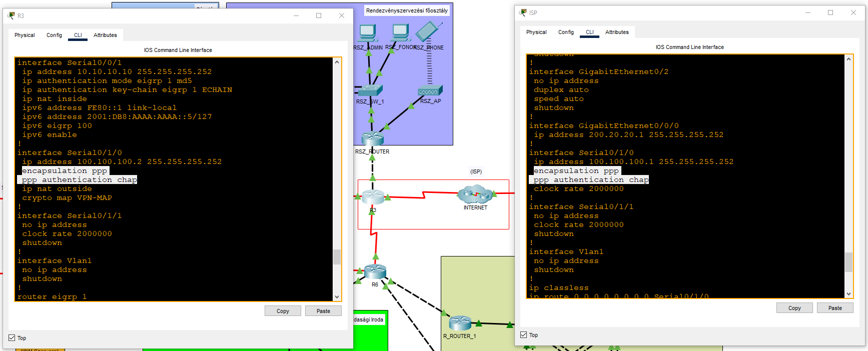Click the INTERNET cloud icon
868x351 pixels.
pyautogui.click(x=475, y=194)
